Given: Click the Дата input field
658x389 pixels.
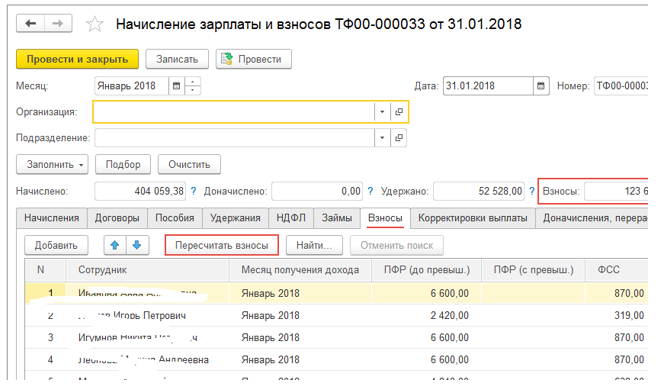Looking at the screenshot, I should pos(488,86).
